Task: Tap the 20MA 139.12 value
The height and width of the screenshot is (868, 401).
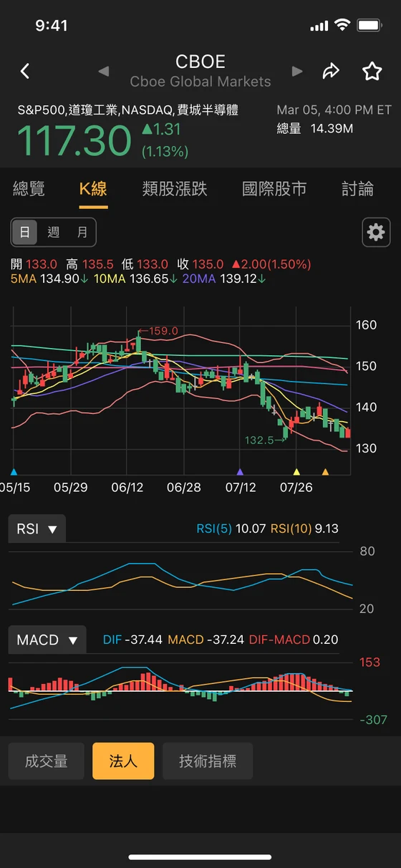Action: click(225, 279)
